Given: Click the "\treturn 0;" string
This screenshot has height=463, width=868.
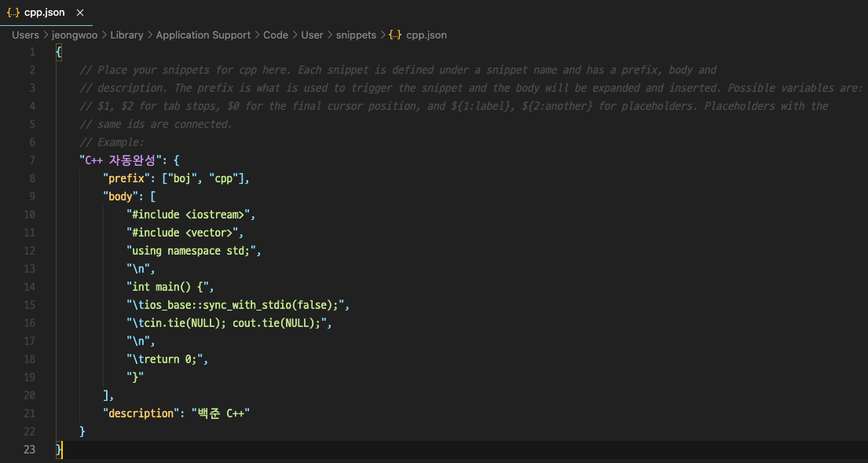Looking at the screenshot, I should click(x=164, y=359).
